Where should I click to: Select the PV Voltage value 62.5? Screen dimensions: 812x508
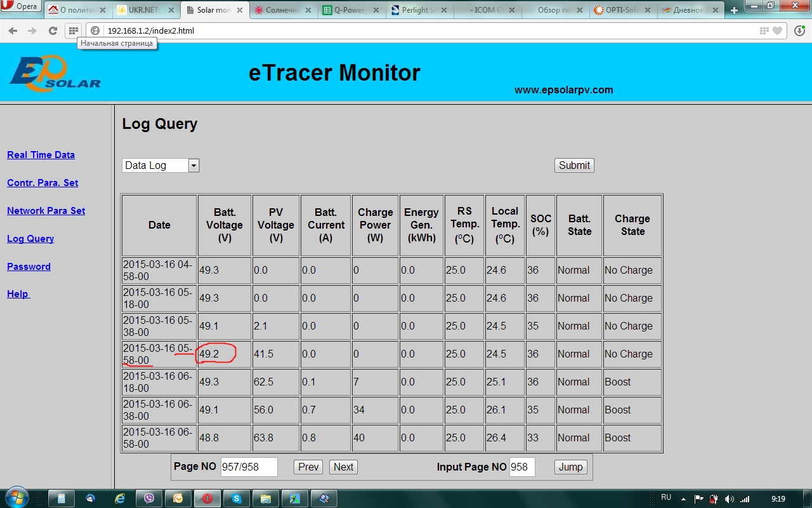pyautogui.click(x=264, y=382)
